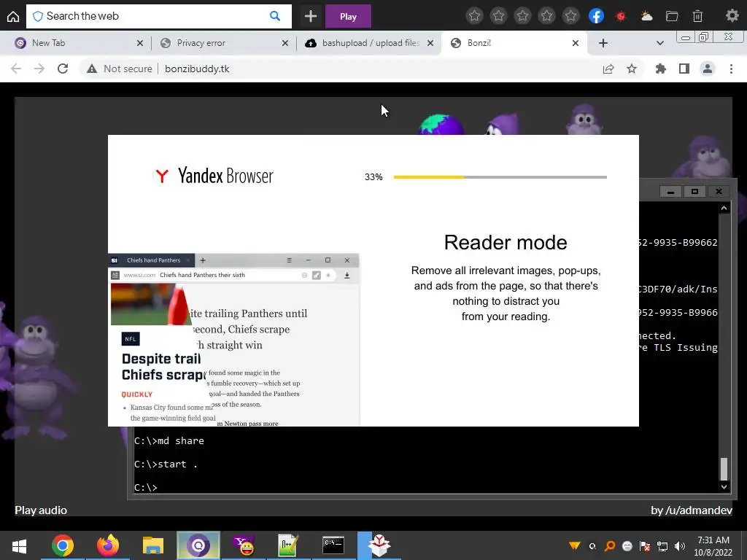Open the red ladybug shortcut

(x=621, y=16)
